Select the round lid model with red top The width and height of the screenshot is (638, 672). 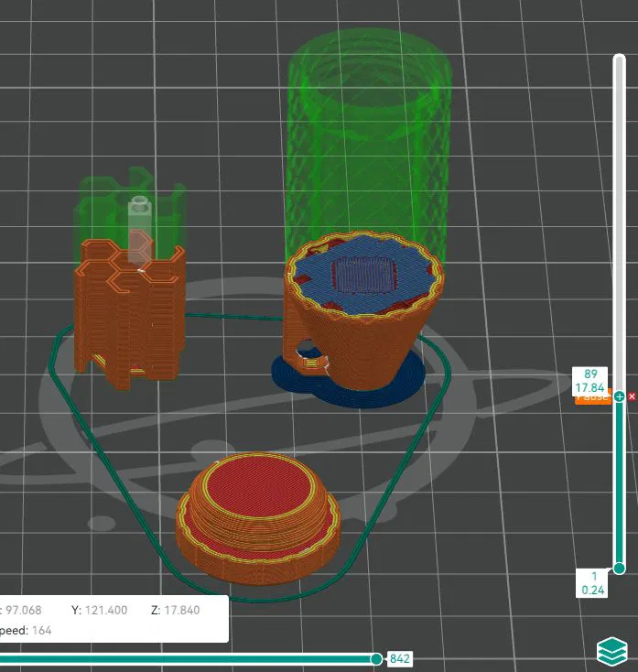(x=258, y=517)
